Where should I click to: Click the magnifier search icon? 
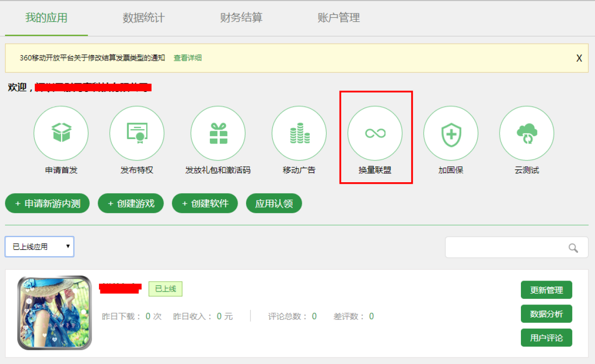coord(573,248)
